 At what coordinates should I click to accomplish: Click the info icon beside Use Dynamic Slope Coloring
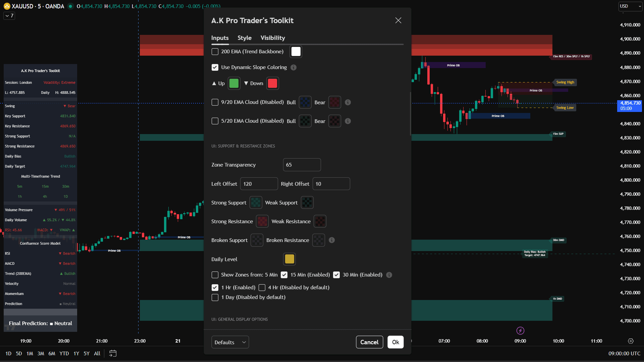point(293,67)
